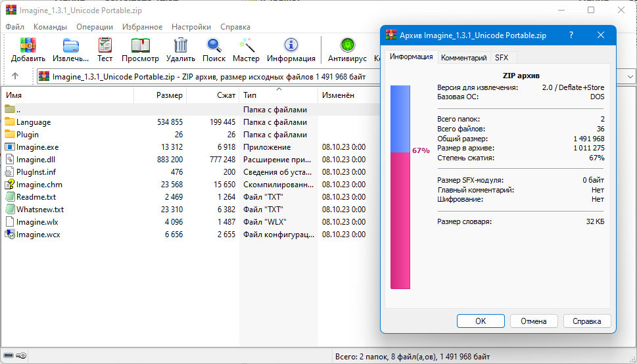Sort by the Имя column header
This screenshot has width=637, height=364.
point(68,95)
